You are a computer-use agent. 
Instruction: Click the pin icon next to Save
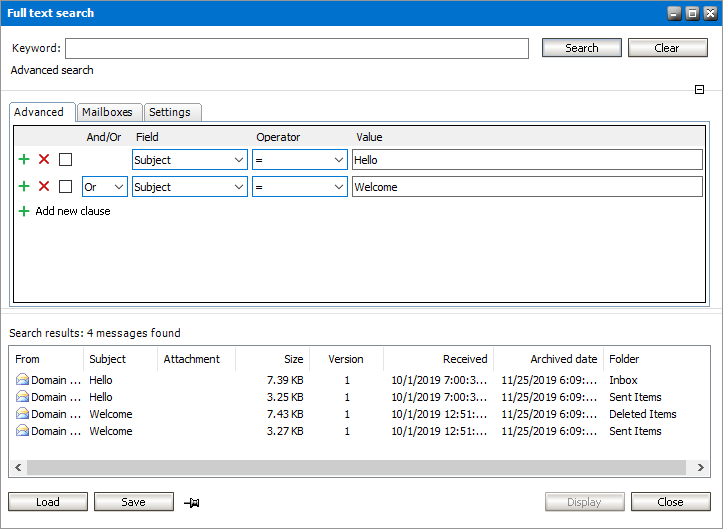(191, 502)
